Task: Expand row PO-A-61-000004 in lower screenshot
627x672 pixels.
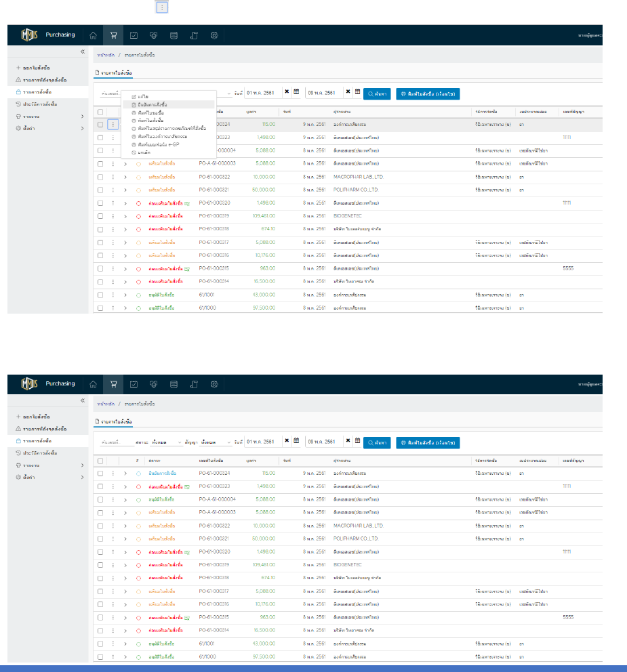Action: [x=125, y=500]
